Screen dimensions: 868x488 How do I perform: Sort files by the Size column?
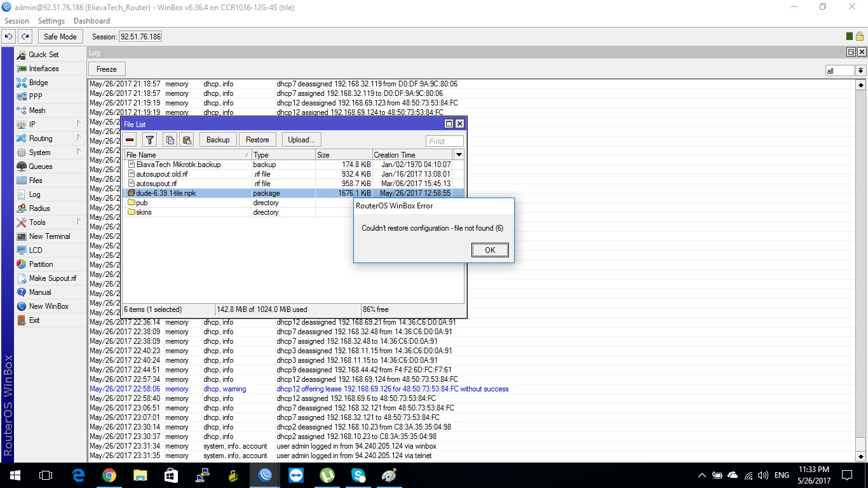click(344, 155)
